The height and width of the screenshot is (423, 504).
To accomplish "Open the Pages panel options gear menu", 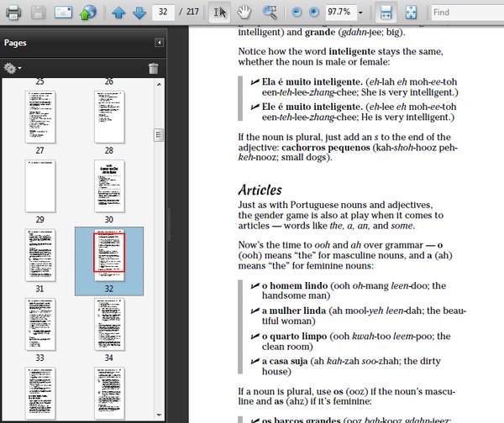I will 12,68.
